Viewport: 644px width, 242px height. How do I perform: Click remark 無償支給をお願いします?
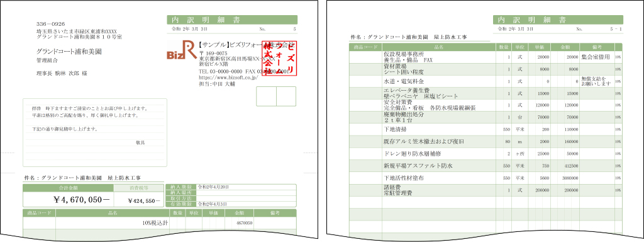coord(596,81)
